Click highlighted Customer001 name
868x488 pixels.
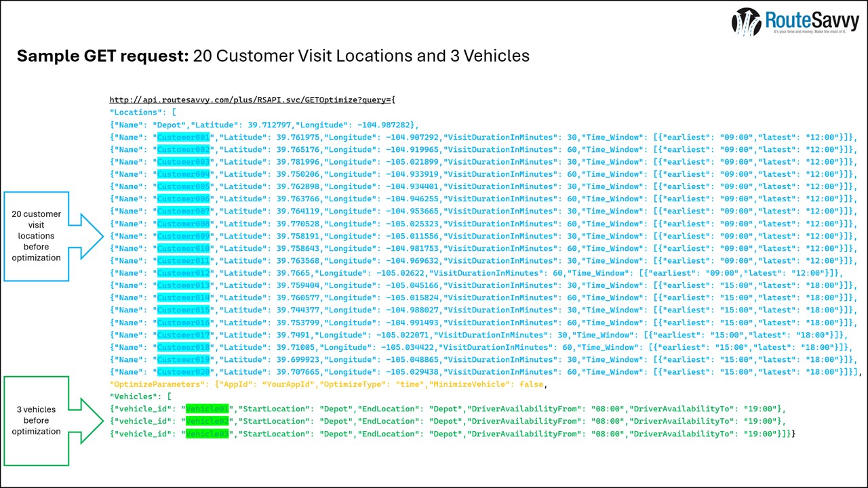click(184, 138)
